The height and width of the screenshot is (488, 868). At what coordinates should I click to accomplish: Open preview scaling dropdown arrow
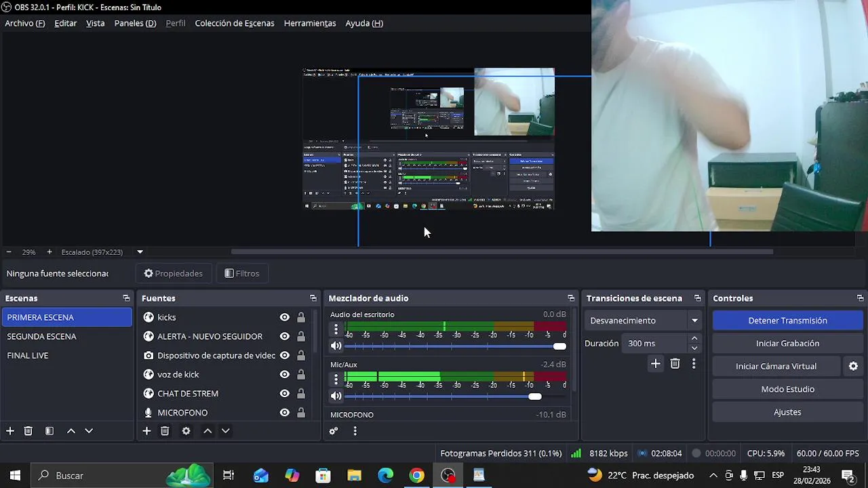click(x=140, y=252)
